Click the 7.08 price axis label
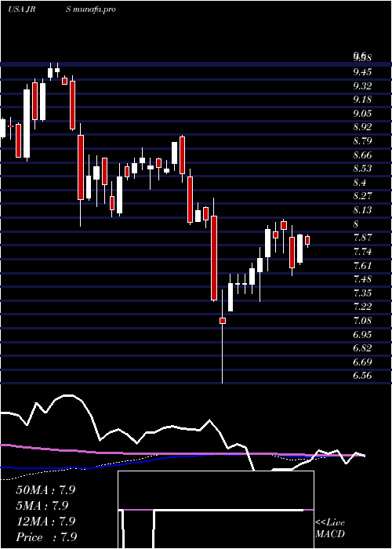Screen dimensions: 392x549 click(362, 321)
